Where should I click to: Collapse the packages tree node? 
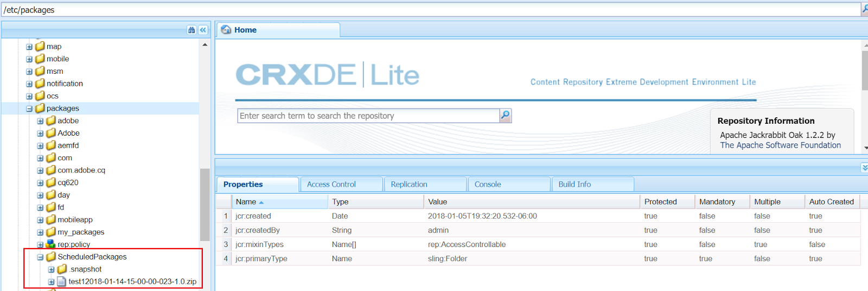tap(29, 109)
